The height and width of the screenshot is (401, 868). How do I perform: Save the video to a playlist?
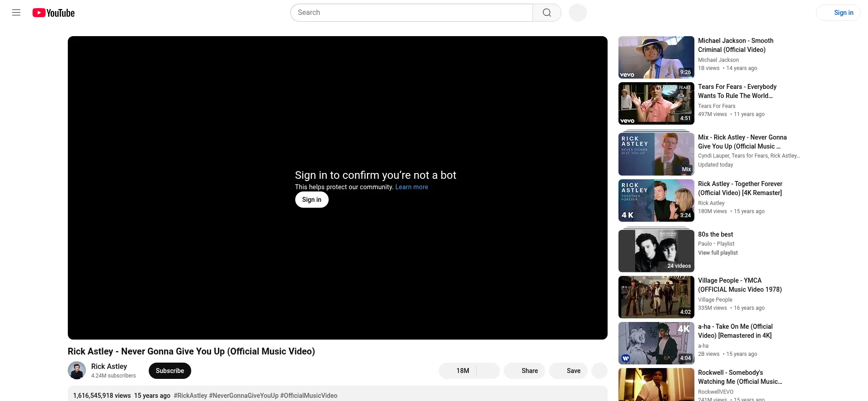click(568, 371)
